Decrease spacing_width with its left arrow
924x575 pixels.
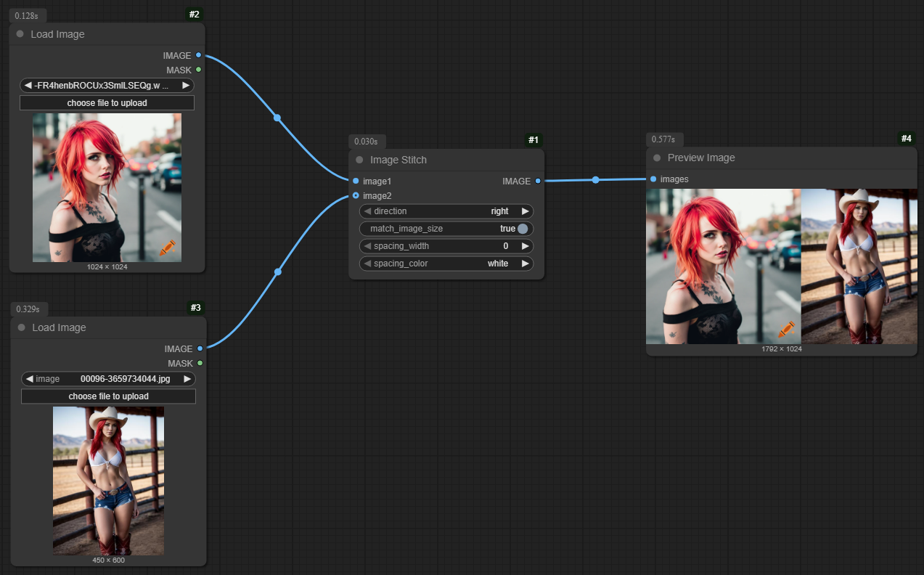point(367,246)
